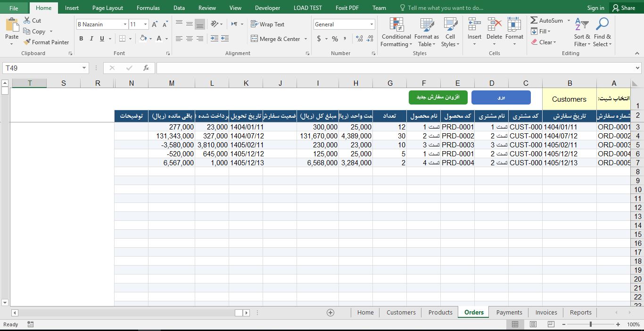Apply comma style number format
644x331 pixels.
[x=345, y=39]
